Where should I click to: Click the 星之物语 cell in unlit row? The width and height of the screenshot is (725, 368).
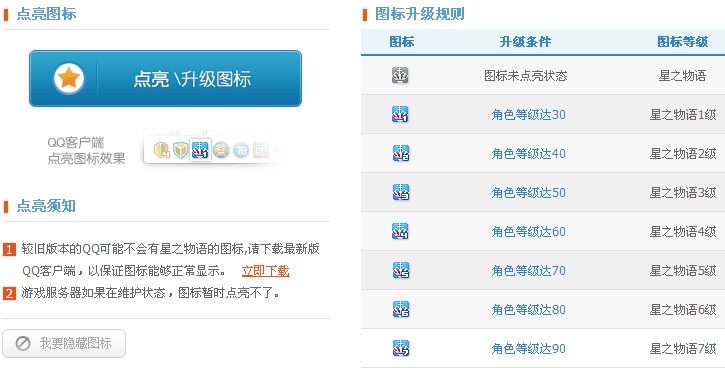682,75
